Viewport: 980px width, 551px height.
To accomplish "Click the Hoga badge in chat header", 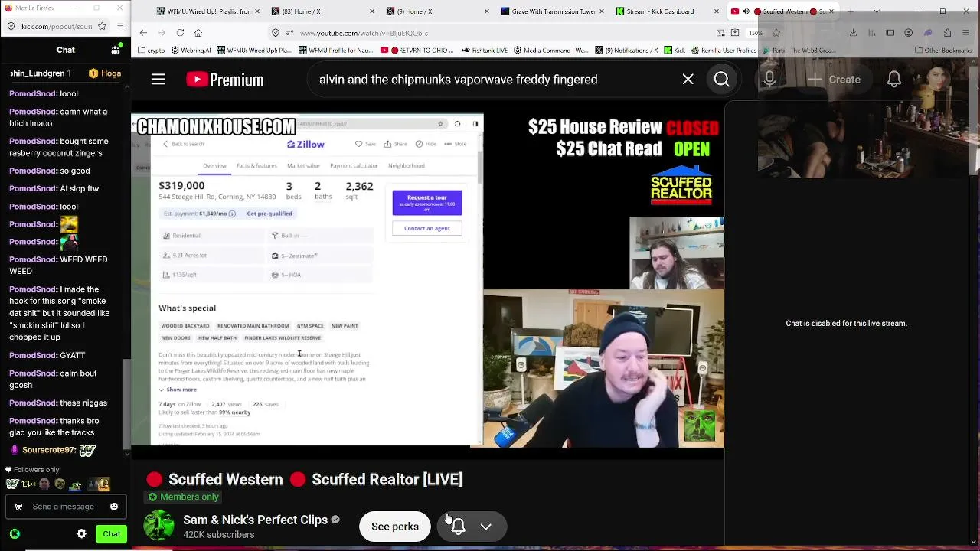I will click(105, 73).
